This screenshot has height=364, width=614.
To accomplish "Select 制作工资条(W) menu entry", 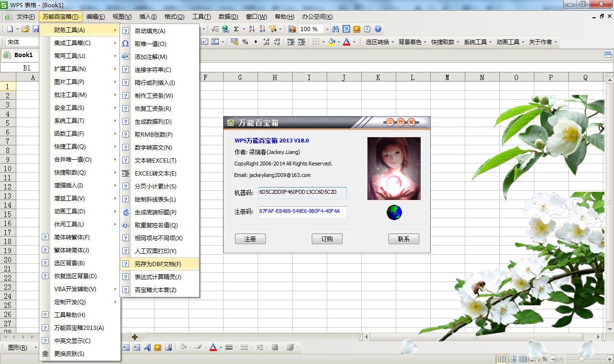I will (159, 96).
